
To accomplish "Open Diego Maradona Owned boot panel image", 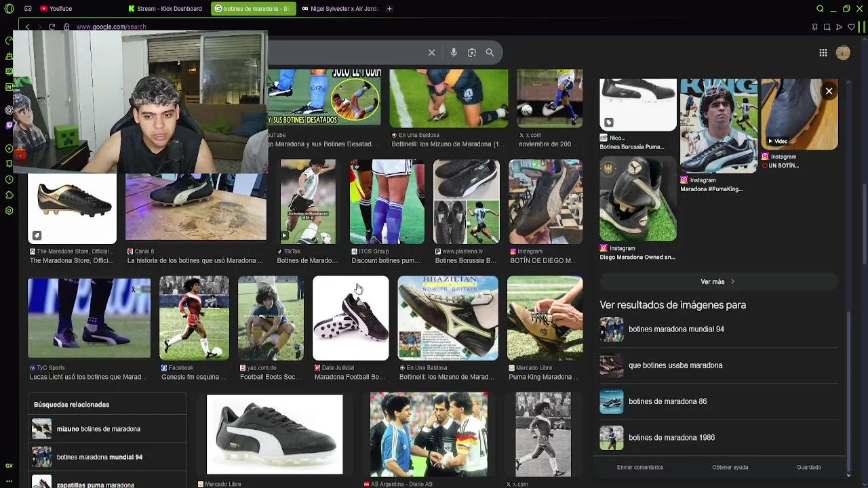I will tap(638, 199).
